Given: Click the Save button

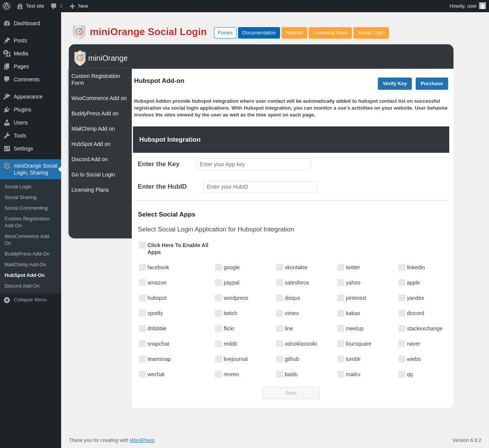Looking at the screenshot, I should tap(291, 393).
